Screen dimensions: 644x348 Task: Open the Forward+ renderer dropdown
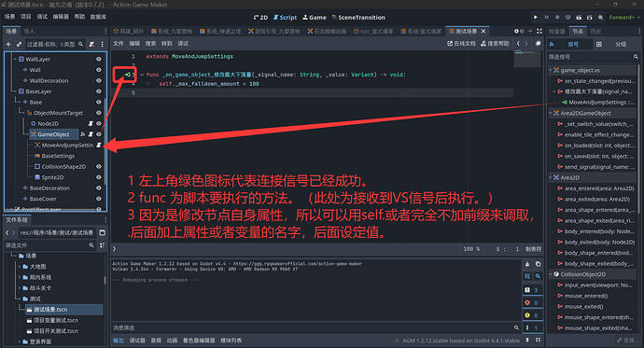tap(624, 17)
